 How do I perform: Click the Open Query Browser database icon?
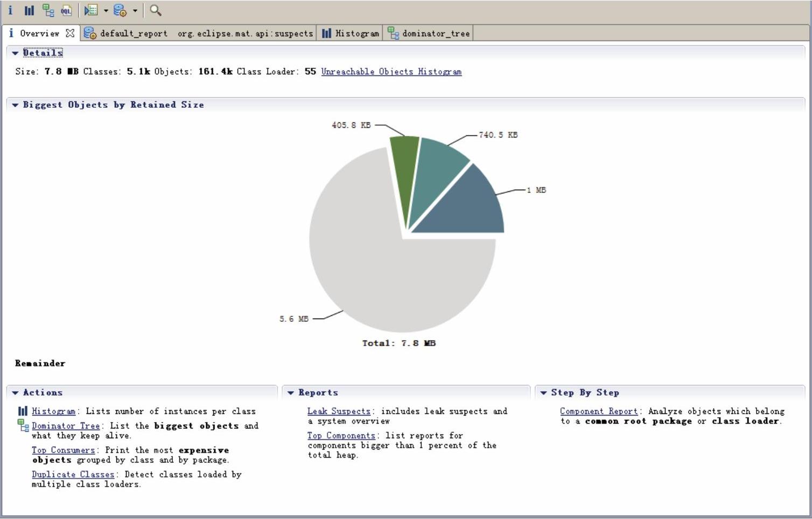pos(120,10)
